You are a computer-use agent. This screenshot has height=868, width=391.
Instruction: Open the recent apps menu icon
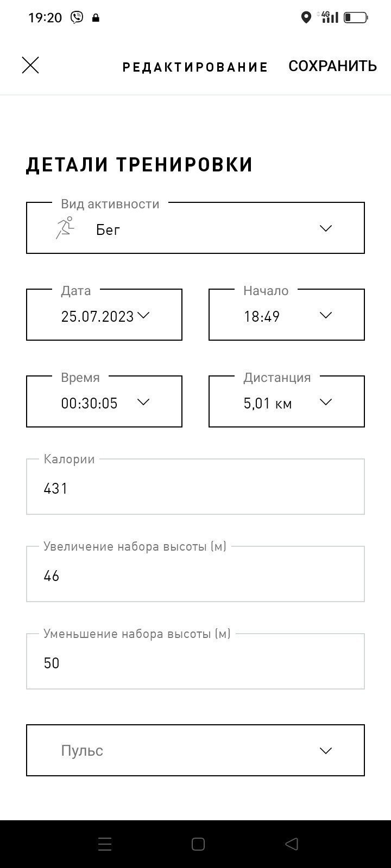click(105, 844)
